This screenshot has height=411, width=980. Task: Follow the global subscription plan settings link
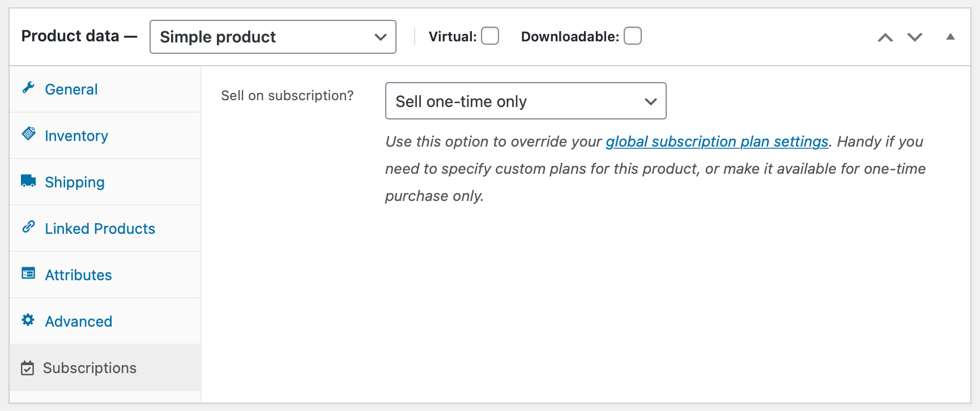pos(717,142)
